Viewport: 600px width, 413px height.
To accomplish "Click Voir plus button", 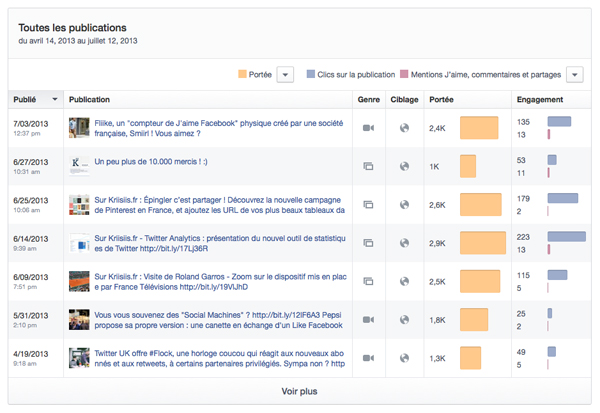I will pos(299,391).
